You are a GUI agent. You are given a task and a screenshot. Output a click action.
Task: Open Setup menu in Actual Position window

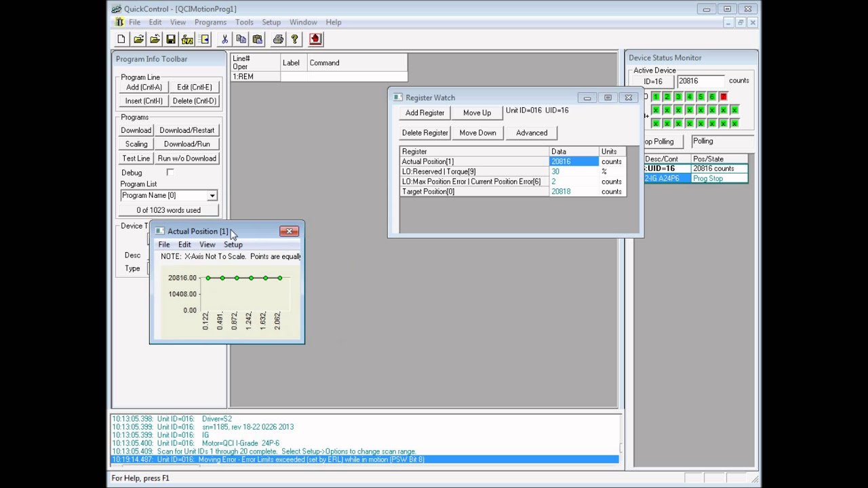click(233, 245)
